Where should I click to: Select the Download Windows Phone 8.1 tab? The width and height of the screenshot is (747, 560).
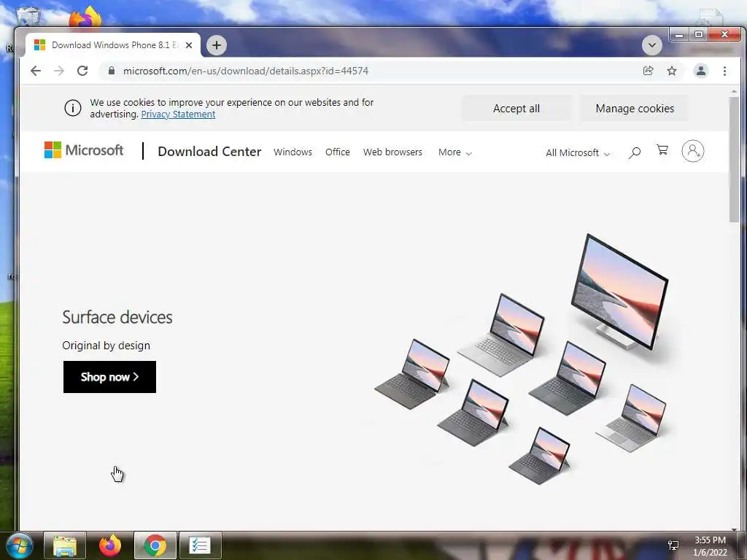[x=113, y=45]
